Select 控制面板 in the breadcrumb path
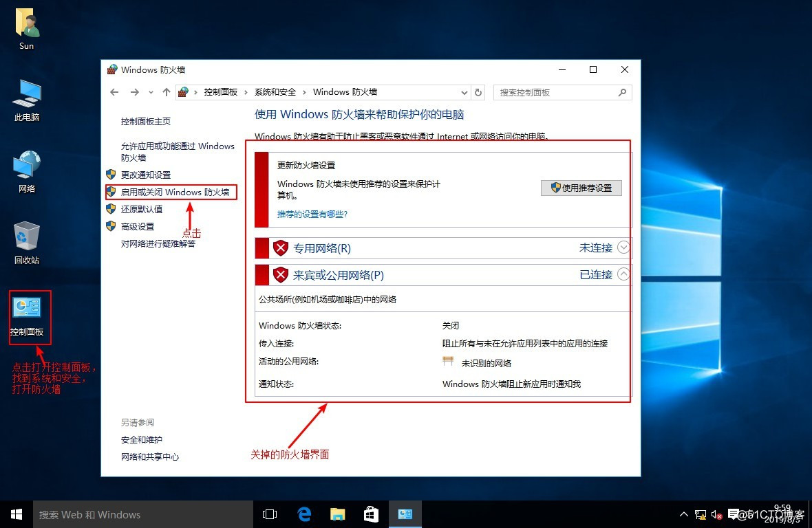The width and height of the screenshot is (812, 528). pos(221,92)
